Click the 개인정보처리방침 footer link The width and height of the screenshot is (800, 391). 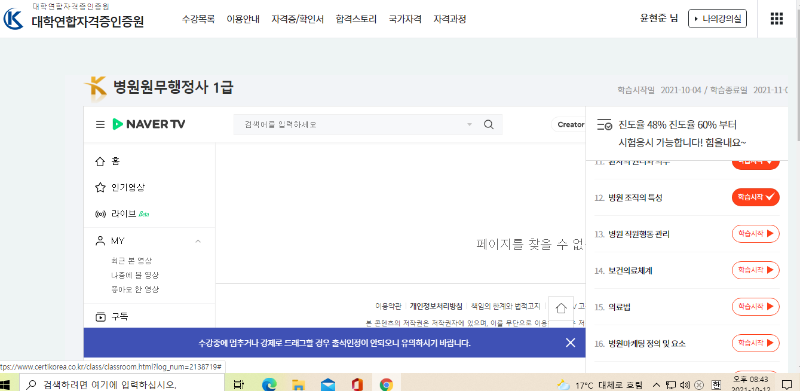[x=436, y=306]
